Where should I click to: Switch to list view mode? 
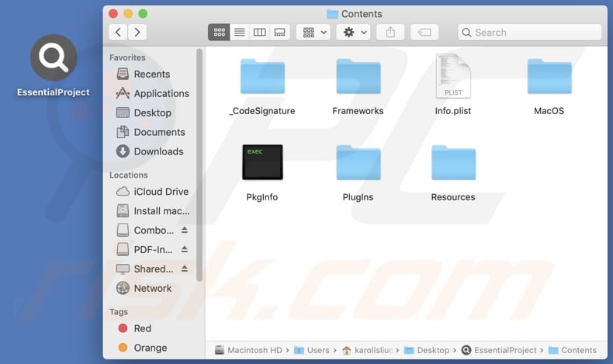(x=239, y=33)
